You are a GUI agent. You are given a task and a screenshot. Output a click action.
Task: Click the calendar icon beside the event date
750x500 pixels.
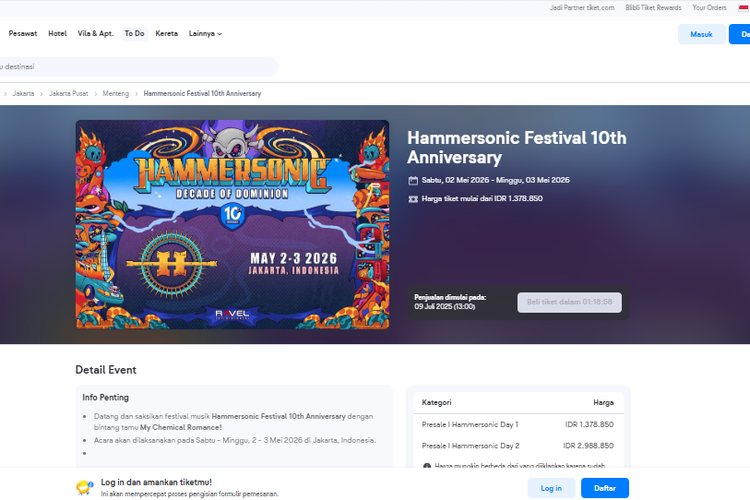tap(413, 180)
